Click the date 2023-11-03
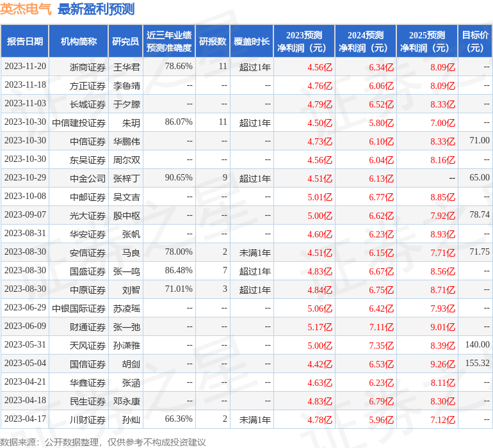 pyautogui.click(x=25, y=104)
